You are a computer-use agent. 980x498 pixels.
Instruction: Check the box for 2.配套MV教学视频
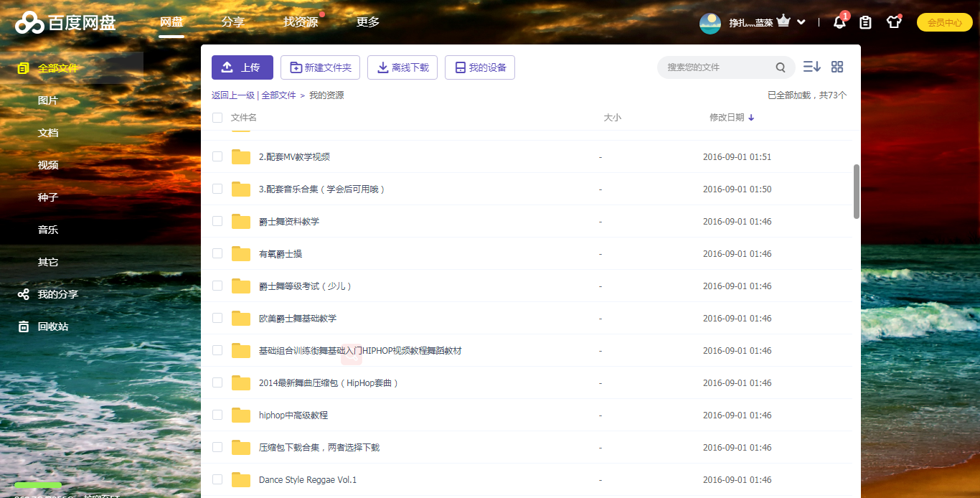[x=217, y=156]
